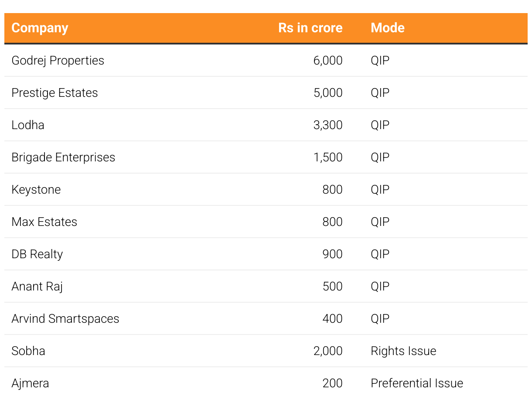Click the Sobha company name
532x403 pixels.
click(x=28, y=351)
